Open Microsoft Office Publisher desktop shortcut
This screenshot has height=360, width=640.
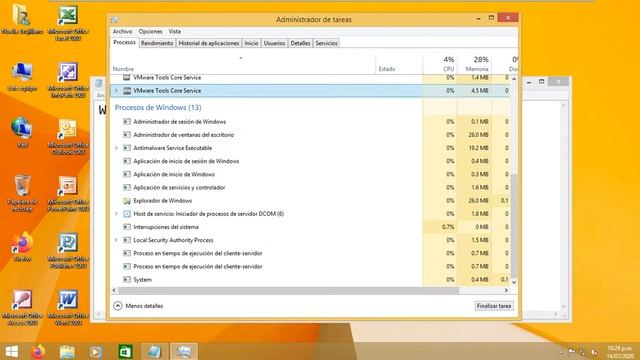(68, 250)
